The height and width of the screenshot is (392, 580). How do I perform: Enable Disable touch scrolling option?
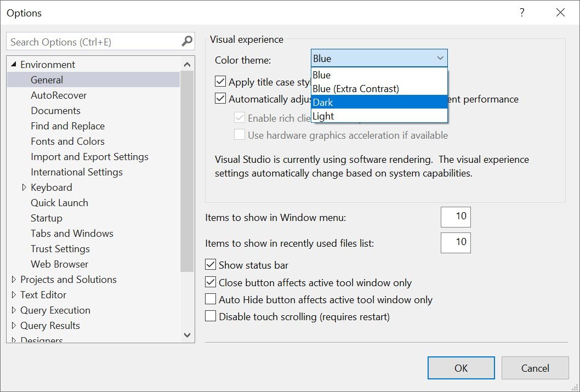(x=211, y=316)
